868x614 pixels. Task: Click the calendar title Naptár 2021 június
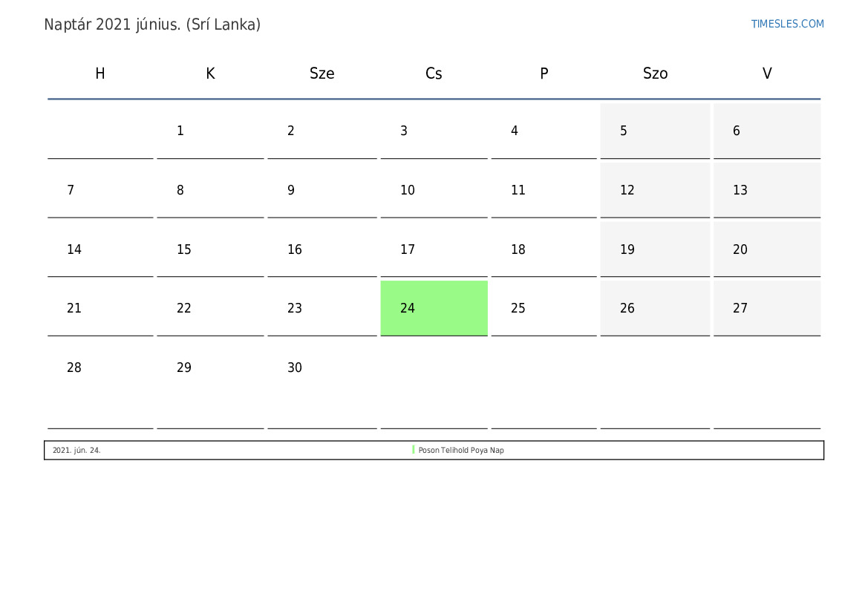click(x=152, y=25)
